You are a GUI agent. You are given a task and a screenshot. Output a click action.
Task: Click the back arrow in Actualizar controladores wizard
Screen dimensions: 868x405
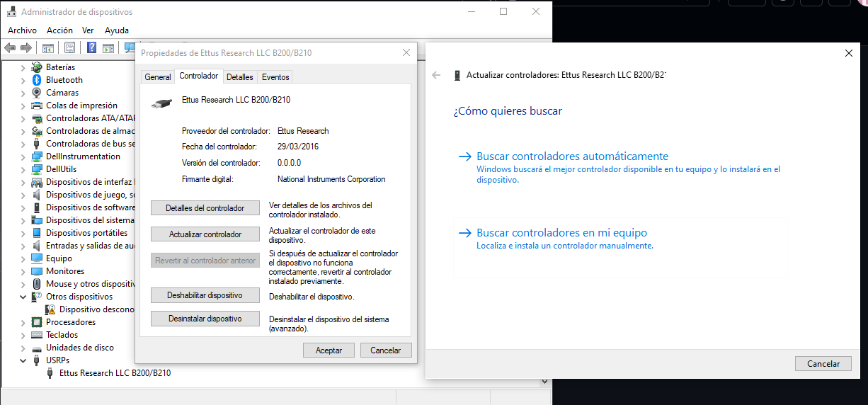[436, 75]
